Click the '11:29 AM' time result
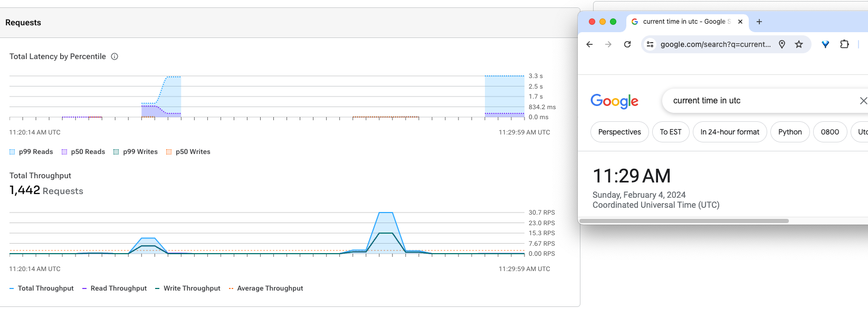 (632, 176)
